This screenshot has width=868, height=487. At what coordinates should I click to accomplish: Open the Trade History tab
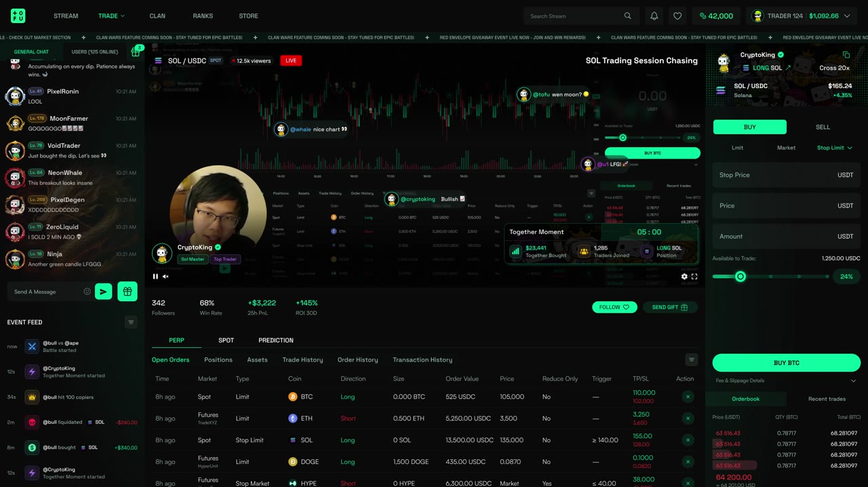(302, 359)
